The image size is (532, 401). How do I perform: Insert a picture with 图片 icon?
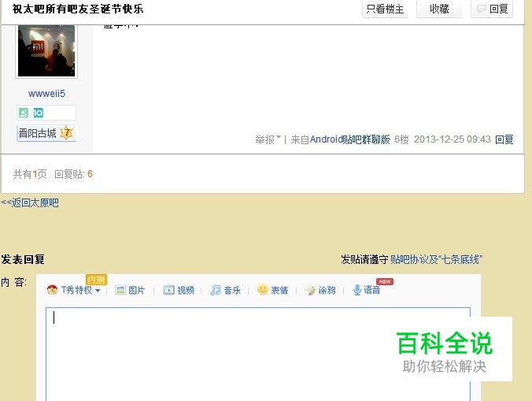click(120, 290)
